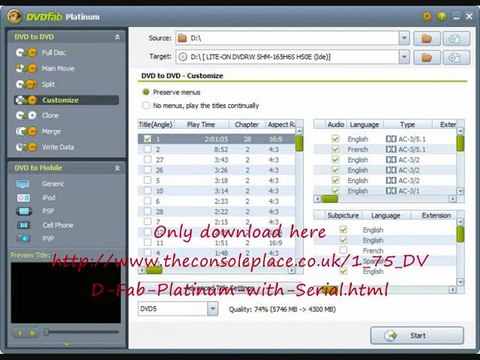Check title 26 checkbox
Viewport: 480px width, 360px height.
tap(147, 170)
